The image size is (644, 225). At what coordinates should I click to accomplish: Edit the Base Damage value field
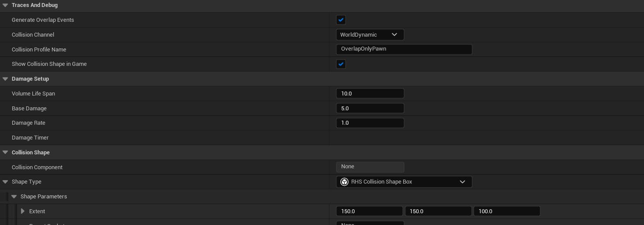pos(370,109)
